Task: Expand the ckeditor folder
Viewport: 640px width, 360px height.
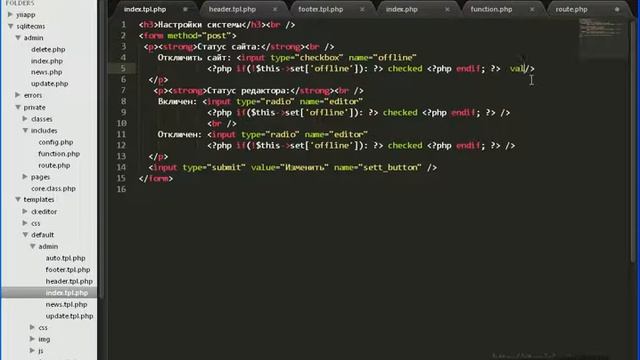Action: [25, 211]
